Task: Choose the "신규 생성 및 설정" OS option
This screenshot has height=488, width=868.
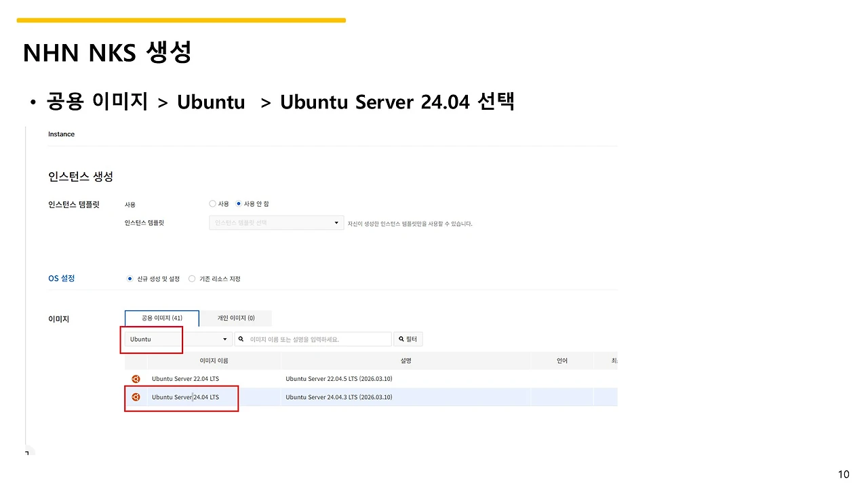Action: pos(130,279)
